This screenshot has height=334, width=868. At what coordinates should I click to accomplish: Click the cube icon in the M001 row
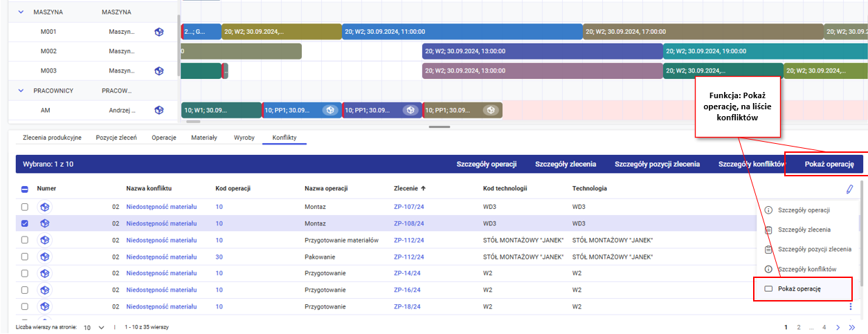pos(159,32)
